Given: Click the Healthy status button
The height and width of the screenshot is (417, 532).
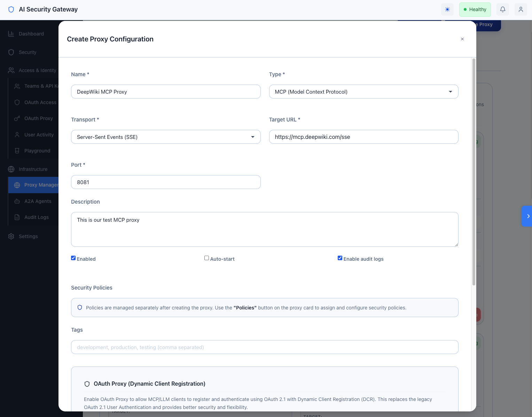Looking at the screenshot, I should click(x=475, y=9).
